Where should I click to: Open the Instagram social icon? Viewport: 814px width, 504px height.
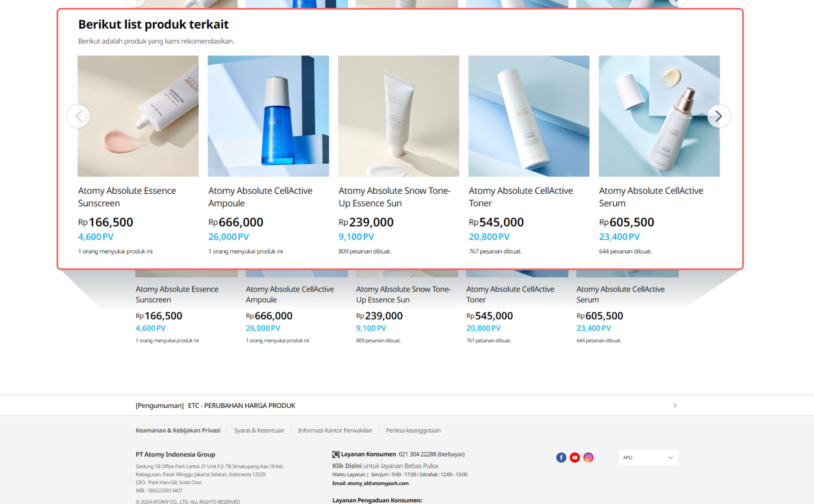coord(588,458)
